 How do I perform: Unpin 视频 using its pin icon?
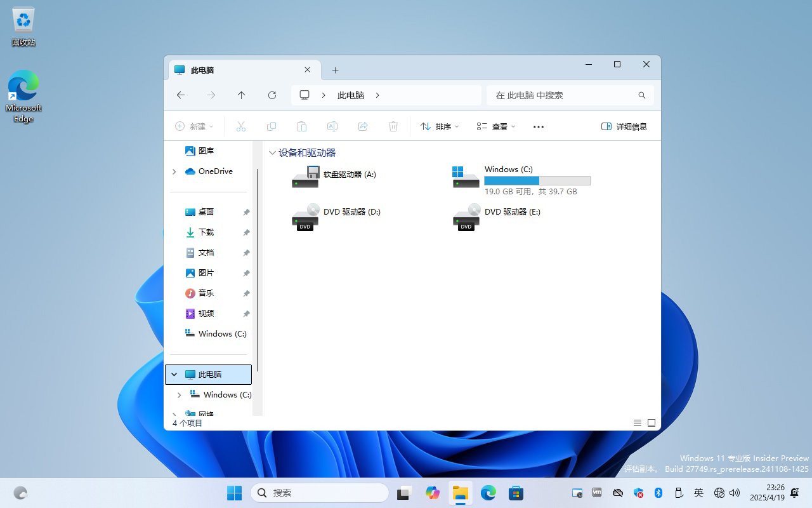(246, 314)
